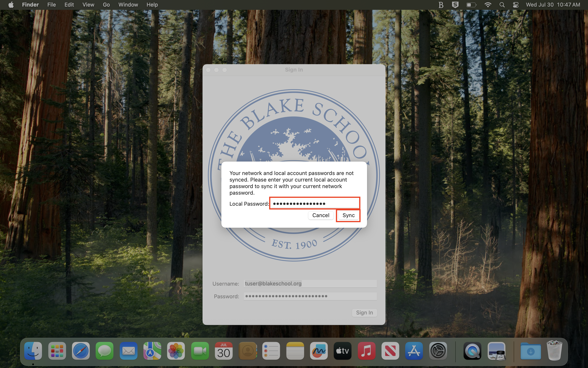Open the Apple menu

tap(11, 5)
